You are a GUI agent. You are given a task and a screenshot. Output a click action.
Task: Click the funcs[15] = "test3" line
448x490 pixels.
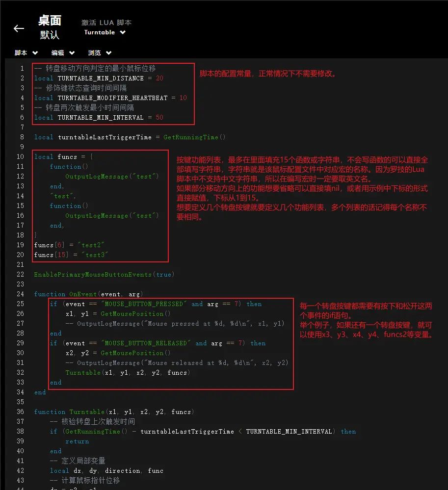point(71,255)
